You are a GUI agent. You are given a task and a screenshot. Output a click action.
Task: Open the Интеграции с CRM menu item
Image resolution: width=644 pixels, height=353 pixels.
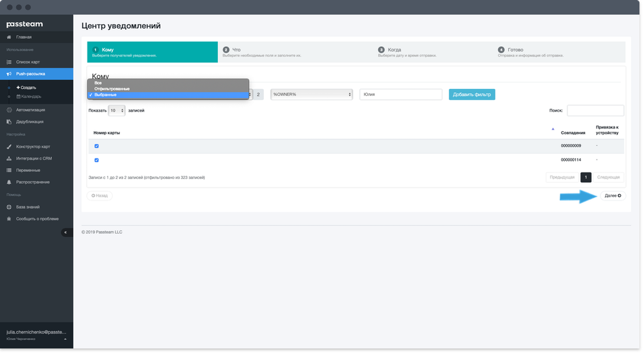(x=36, y=158)
